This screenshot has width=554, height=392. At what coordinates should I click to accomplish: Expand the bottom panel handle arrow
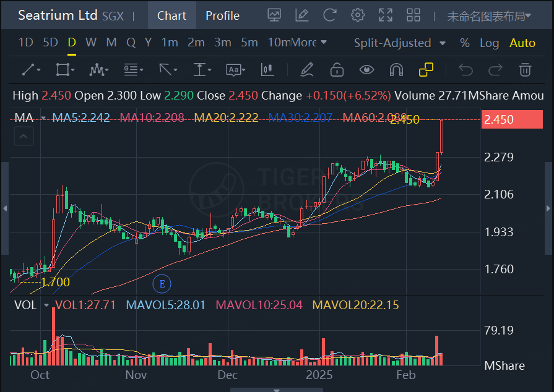point(277,390)
